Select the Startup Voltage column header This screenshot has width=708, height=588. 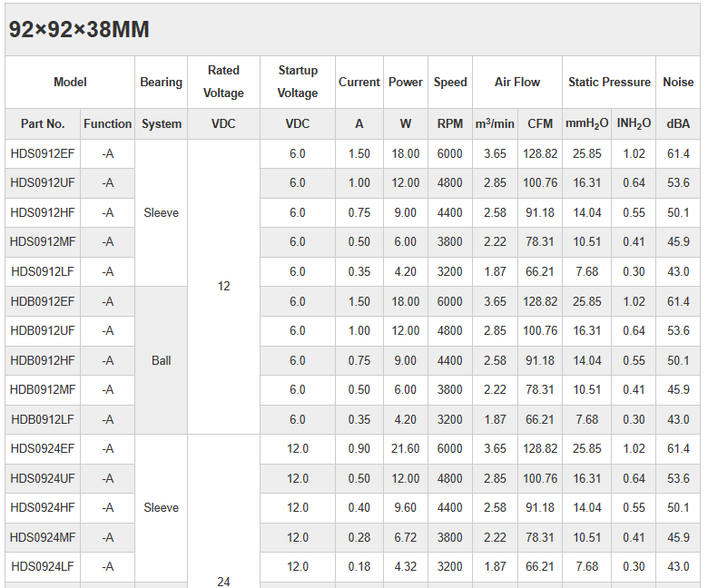(x=298, y=82)
